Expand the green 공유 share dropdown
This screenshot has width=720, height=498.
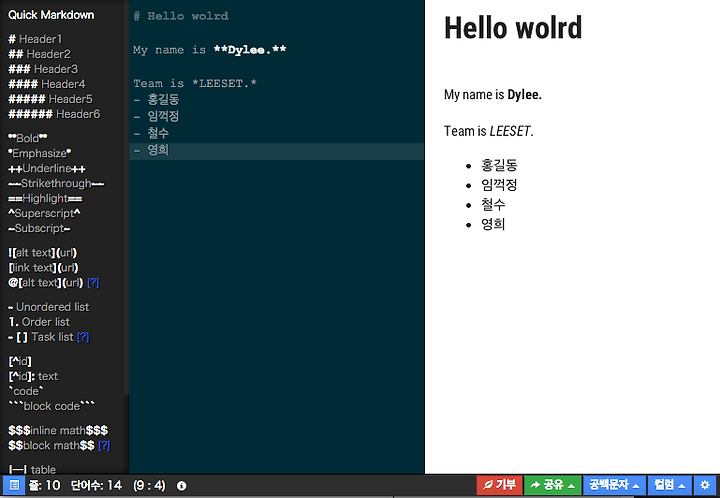pos(553,485)
